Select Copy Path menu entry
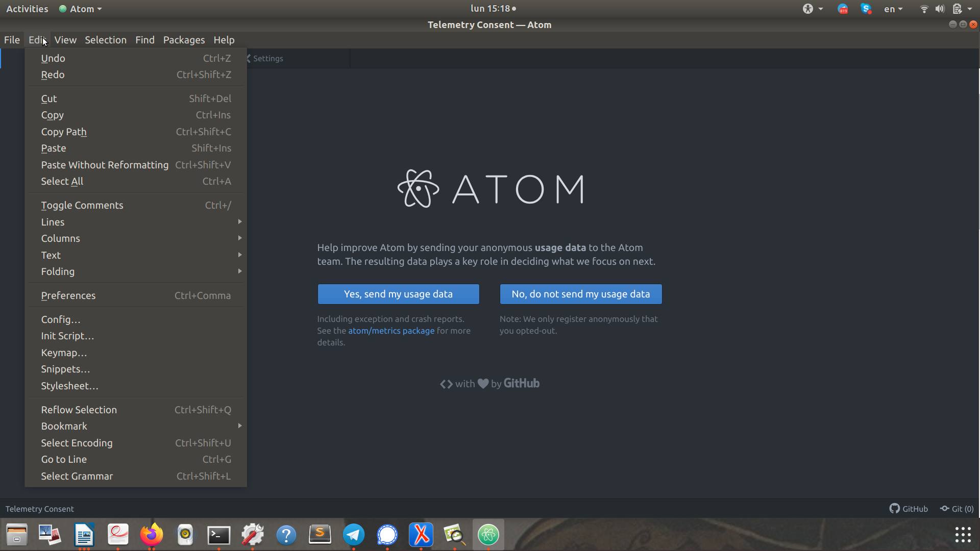The image size is (980, 551). point(136,132)
